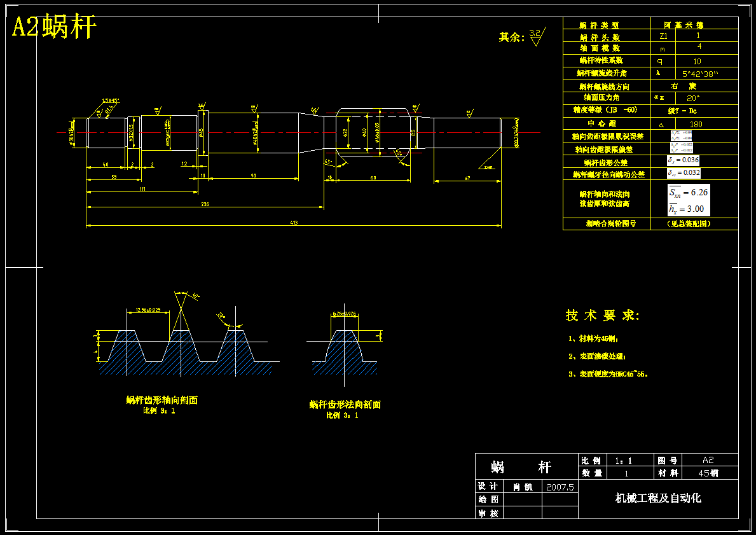The height and width of the screenshot is (535, 756).
Task: Select the '阿基米德' worm type value
Action: 683,25
